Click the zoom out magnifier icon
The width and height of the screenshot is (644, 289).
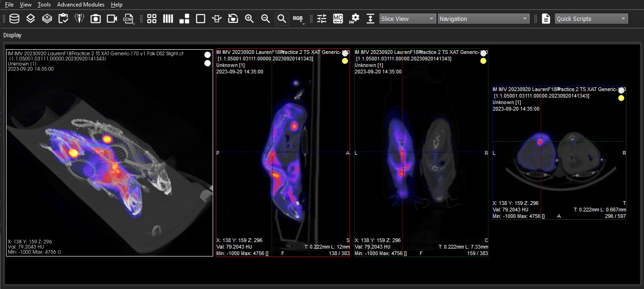pyautogui.click(x=266, y=19)
